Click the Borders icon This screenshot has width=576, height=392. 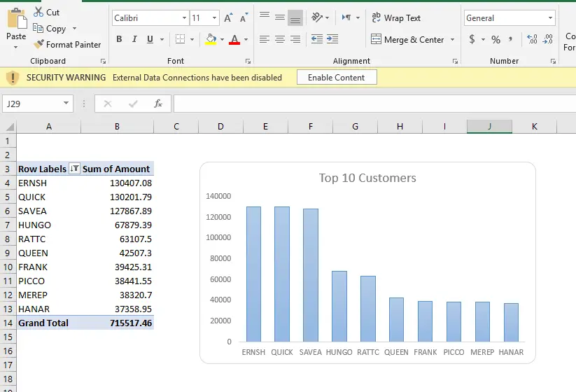[180, 39]
